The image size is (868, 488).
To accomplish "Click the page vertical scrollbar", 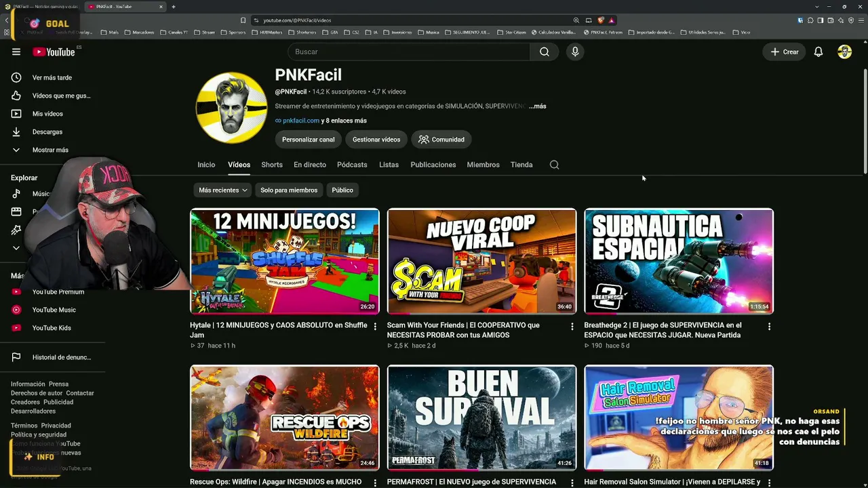I will click(x=865, y=122).
